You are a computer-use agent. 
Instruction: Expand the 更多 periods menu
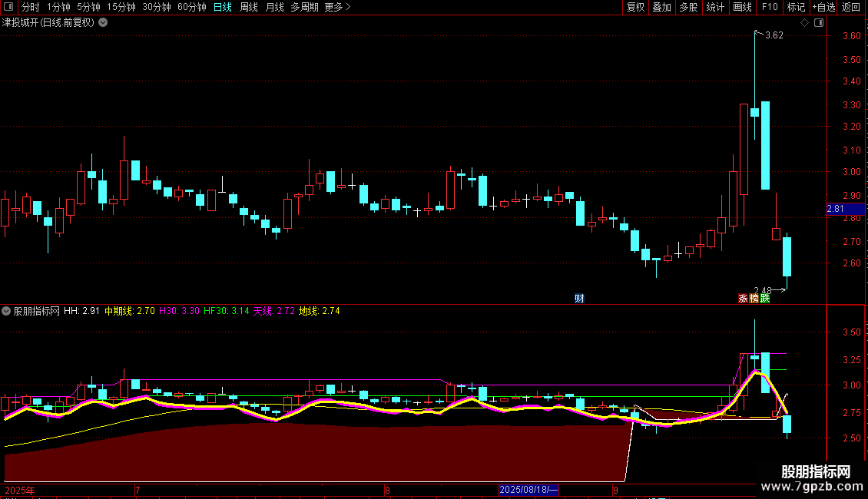click(x=338, y=7)
